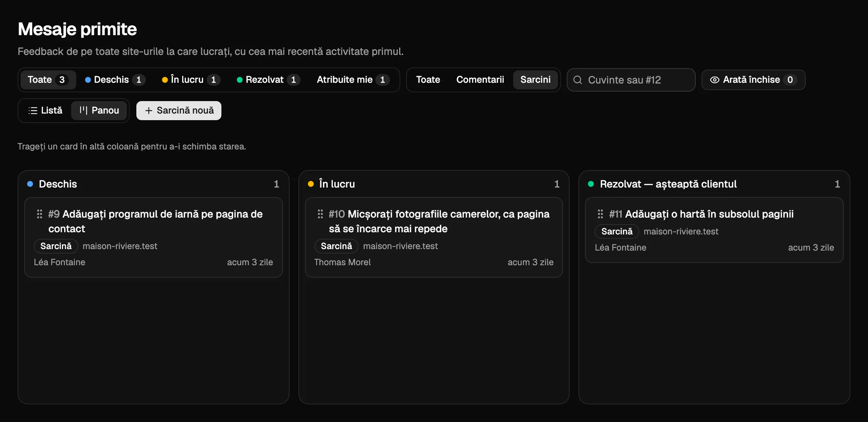
Task: Click maison-riviere.test on card #9
Action: tap(120, 246)
